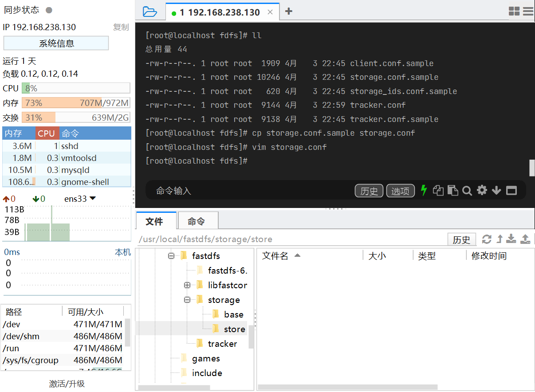Screen dimensions: 535x392
Task: Close the 192.168.238.130 session tab
Action: 270,12
